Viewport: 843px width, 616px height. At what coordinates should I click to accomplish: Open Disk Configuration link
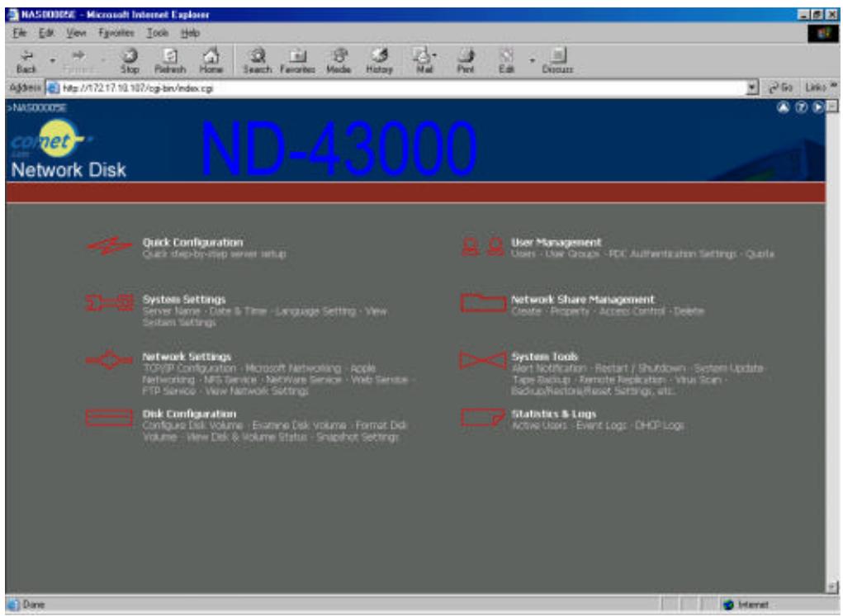(189, 414)
